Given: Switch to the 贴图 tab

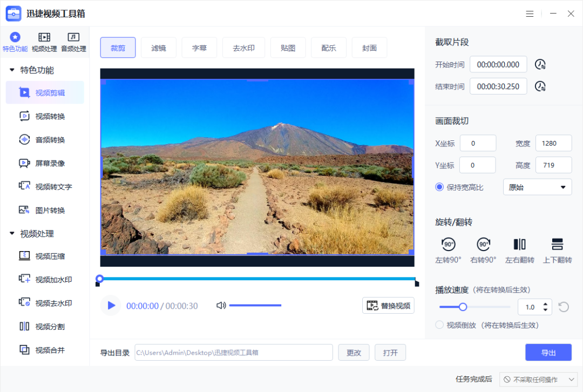Looking at the screenshot, I should pos(288,48).
